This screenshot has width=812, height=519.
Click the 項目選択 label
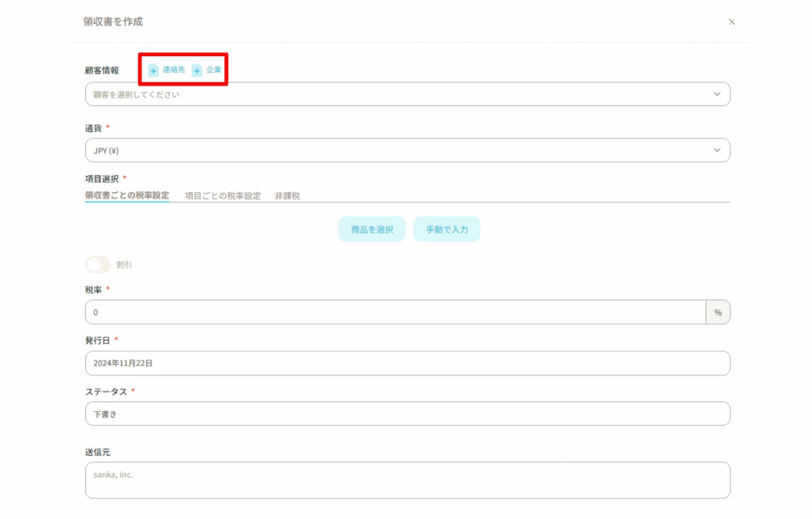click(x=102, y=179)
